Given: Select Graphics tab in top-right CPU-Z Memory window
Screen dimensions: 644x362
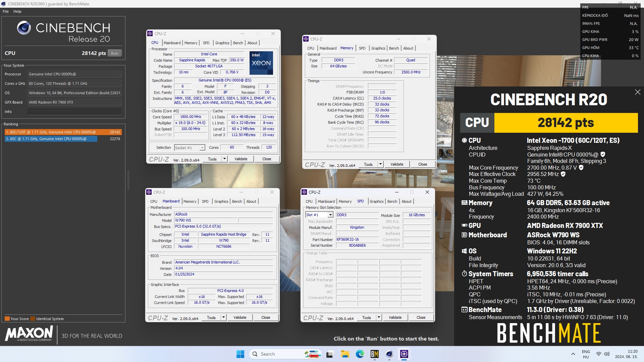Looking at the screenshot, I should (378, 48).
